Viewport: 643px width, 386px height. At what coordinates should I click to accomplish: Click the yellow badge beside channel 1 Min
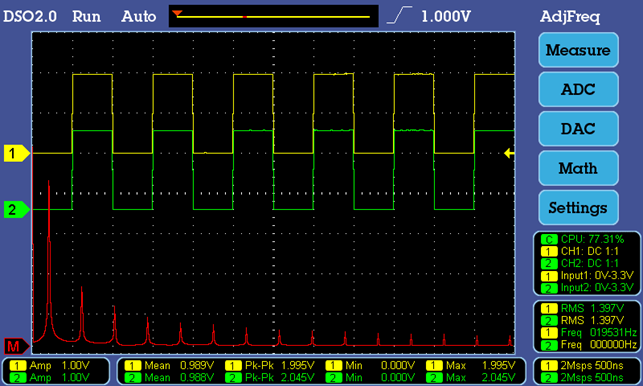click(333, 366)
